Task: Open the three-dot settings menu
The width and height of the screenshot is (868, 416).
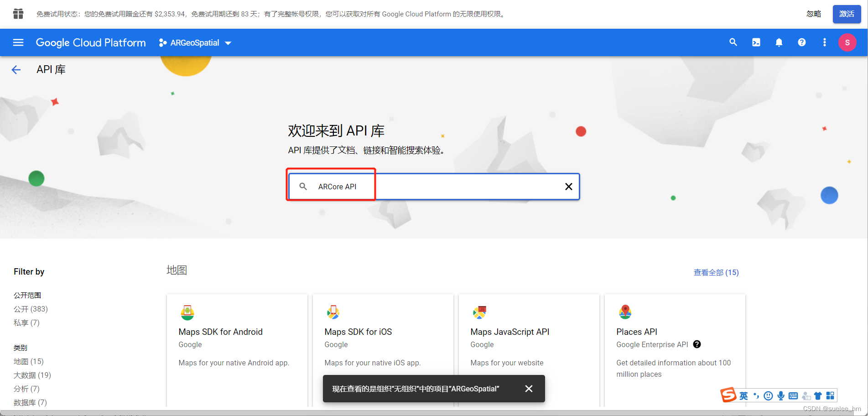Action: pyautogui.click(x=824, y=42)
